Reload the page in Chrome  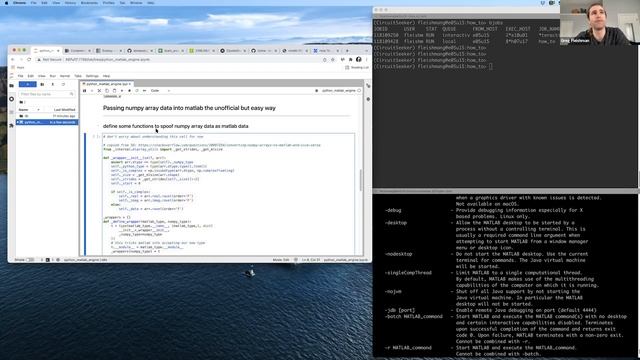[x=29, y=60]
